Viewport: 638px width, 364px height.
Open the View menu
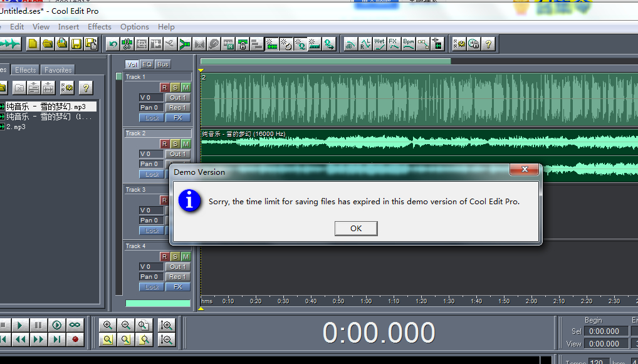[41, 27]
